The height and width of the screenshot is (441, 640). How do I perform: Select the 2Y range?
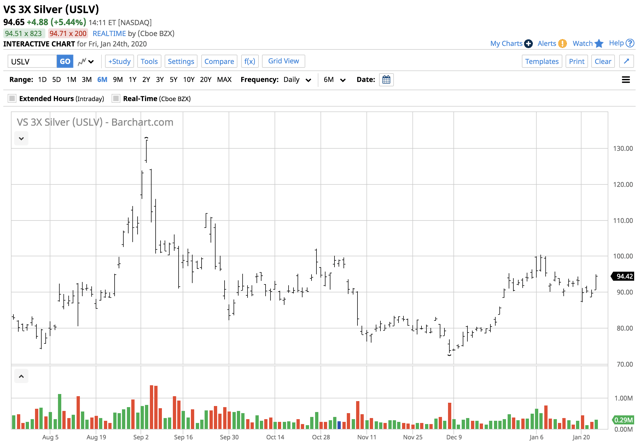tap(146, 80)
